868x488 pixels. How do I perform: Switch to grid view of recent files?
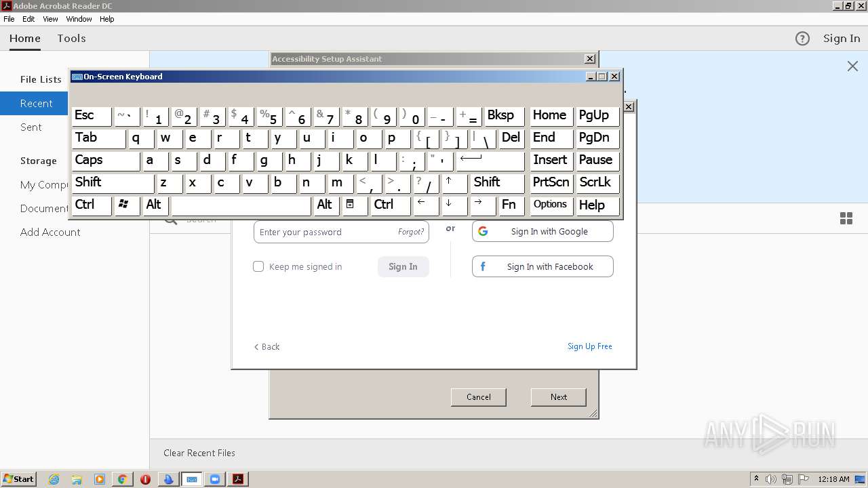846,218
